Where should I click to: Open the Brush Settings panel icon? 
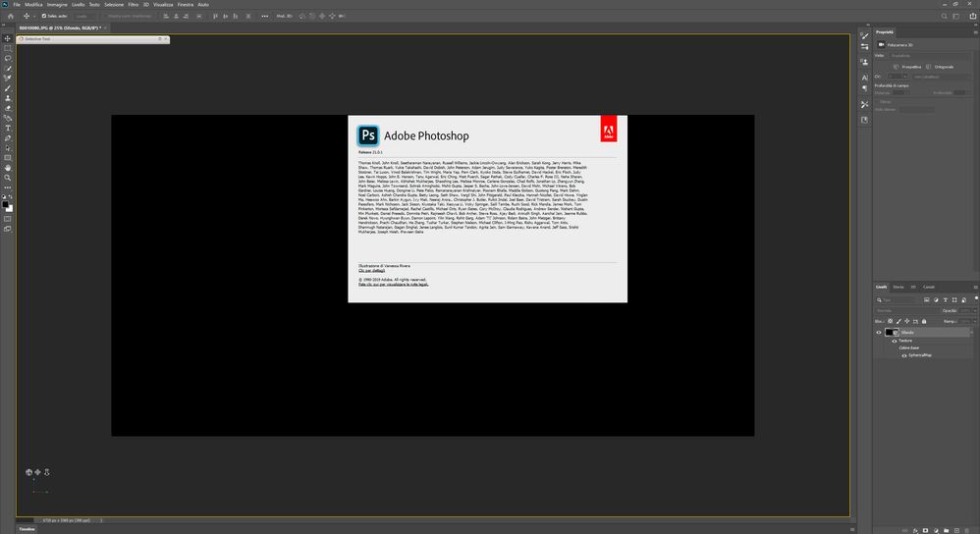(x=864, y=37)
